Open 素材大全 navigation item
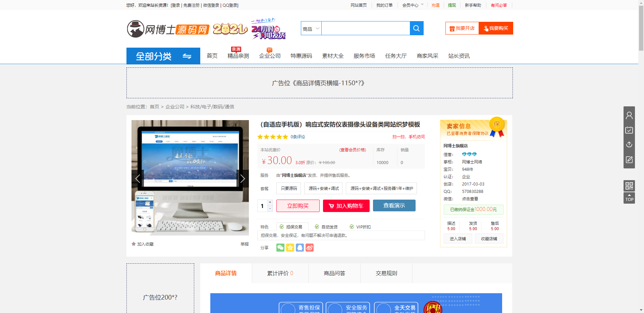Screen dimensions: 644x313 333,56
